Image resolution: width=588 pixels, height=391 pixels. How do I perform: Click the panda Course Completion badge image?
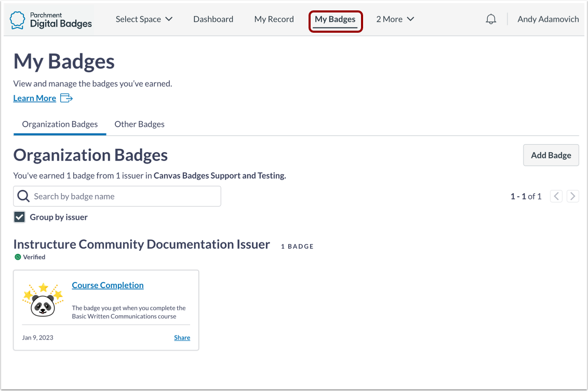pyautogui.click(x=43, y=300)
